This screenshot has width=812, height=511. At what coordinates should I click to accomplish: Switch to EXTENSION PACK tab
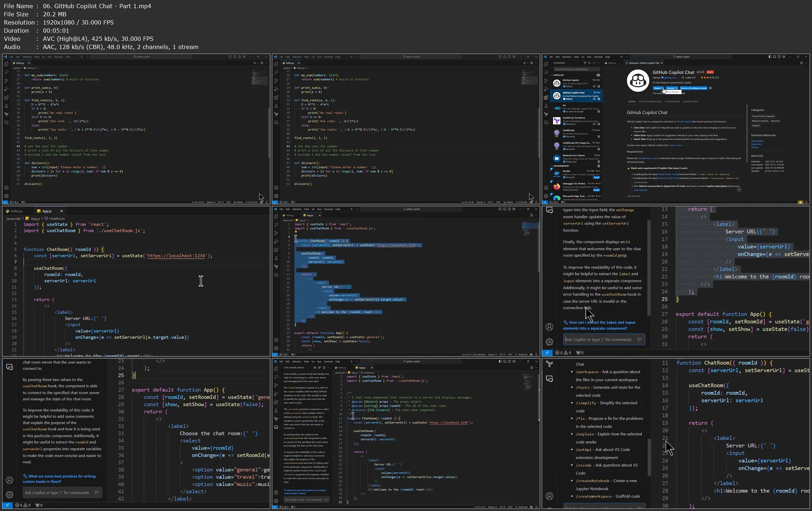(x=672, y=102)
